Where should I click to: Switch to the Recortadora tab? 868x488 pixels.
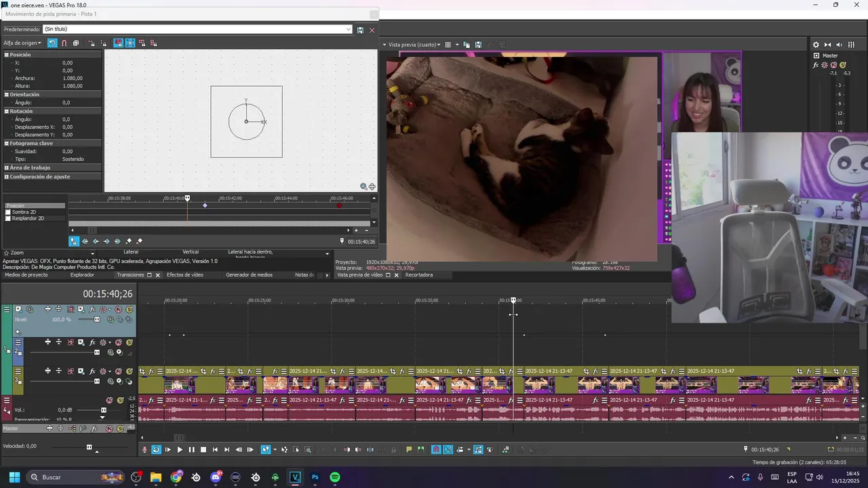pos(419,275)
